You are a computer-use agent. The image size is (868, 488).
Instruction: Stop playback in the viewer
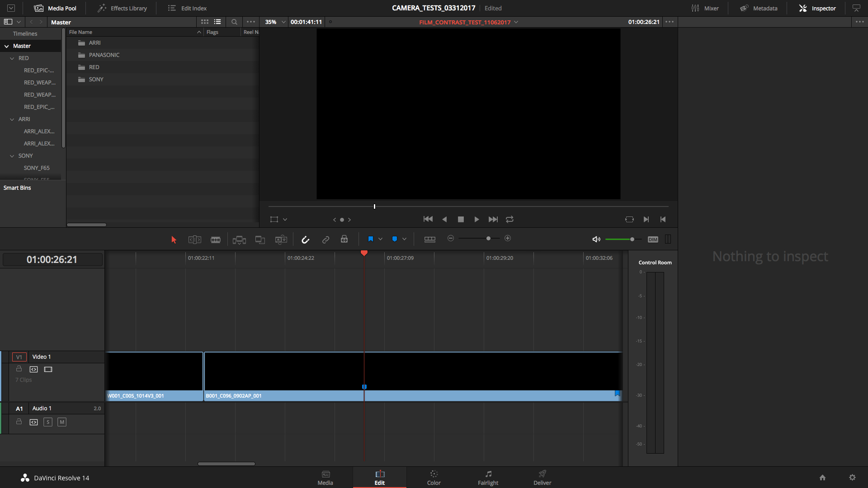tap(461, 219)
